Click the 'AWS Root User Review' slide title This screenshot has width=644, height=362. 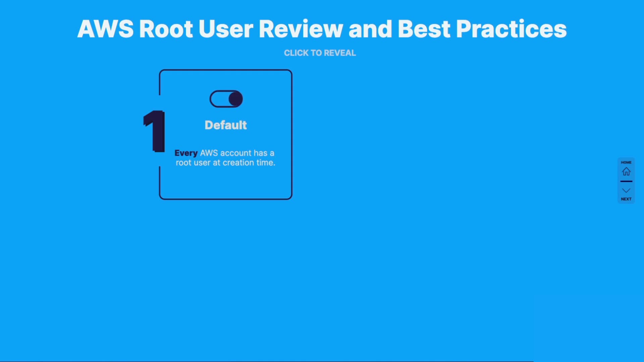click(210, 29)
